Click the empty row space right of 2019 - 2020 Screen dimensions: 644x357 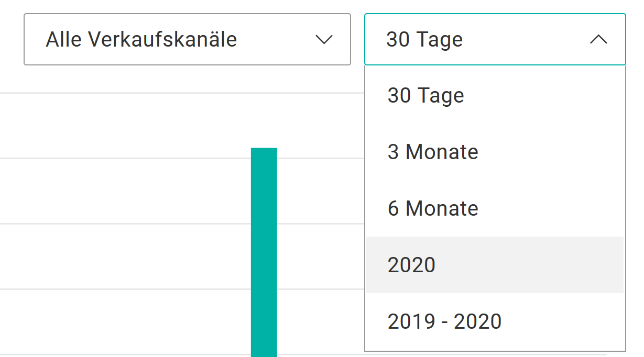566,321
